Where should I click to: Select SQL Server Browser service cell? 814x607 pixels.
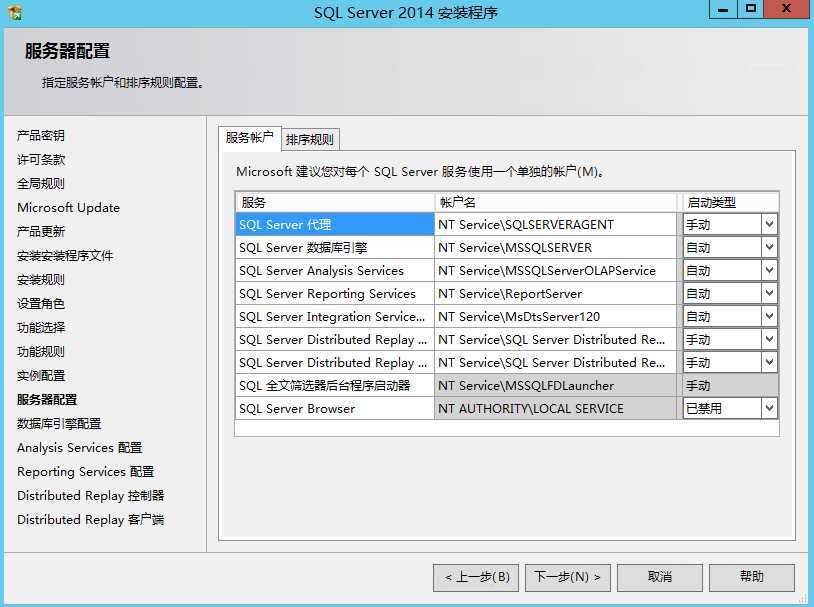point(335,408)
